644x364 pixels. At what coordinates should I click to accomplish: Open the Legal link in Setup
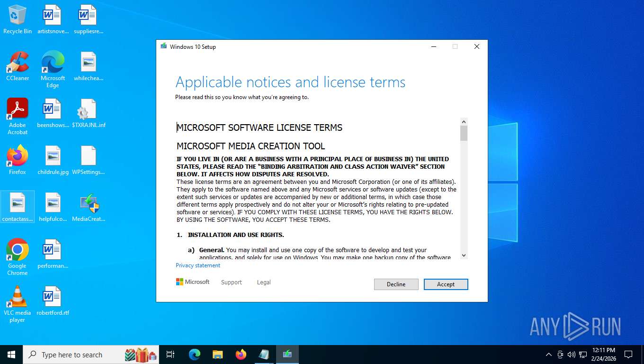click(264, 282)
